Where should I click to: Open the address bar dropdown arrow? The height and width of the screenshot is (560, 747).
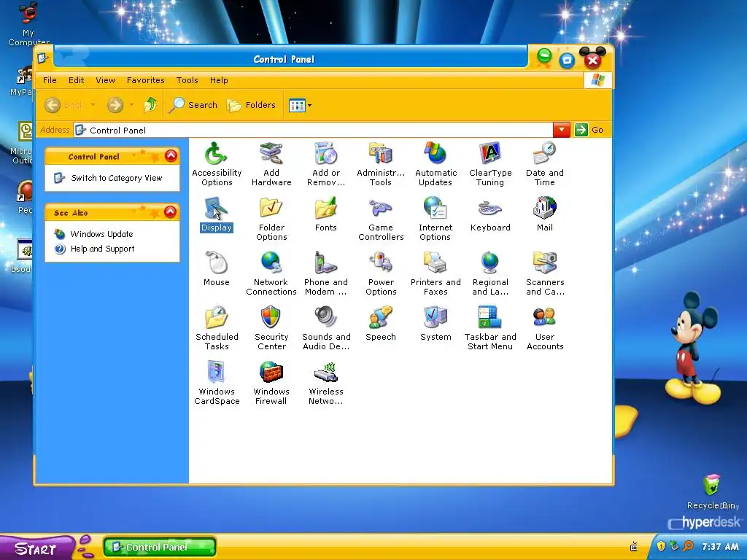coord(562,130)
